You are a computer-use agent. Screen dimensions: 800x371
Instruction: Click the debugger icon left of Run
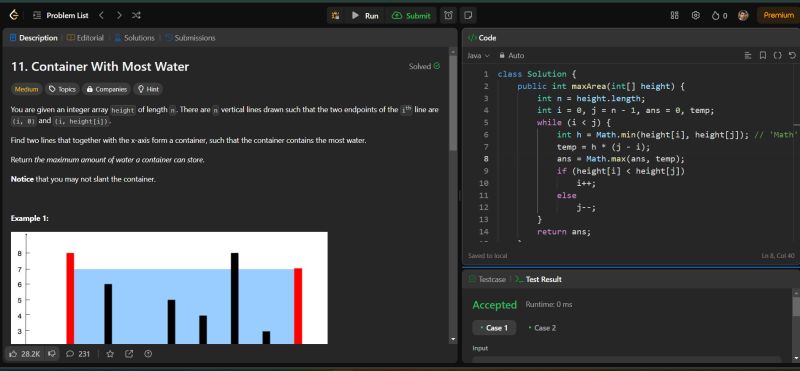click(335, 15)
